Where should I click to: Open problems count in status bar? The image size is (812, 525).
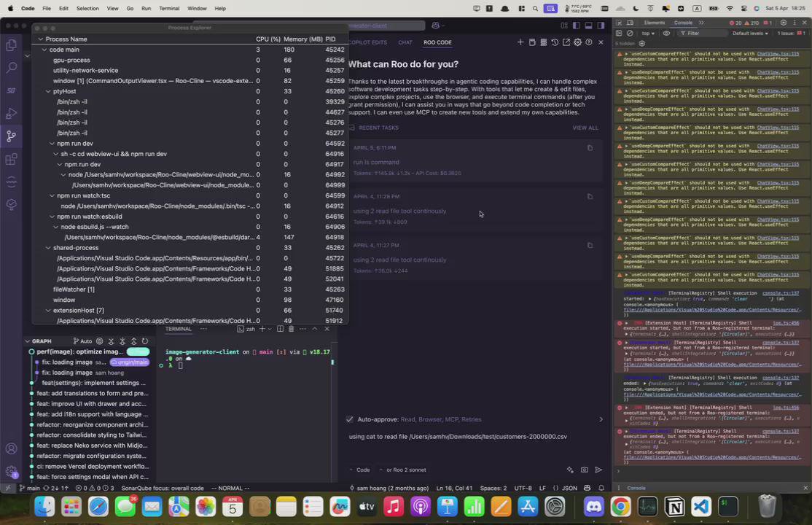(x=95, y=489)
